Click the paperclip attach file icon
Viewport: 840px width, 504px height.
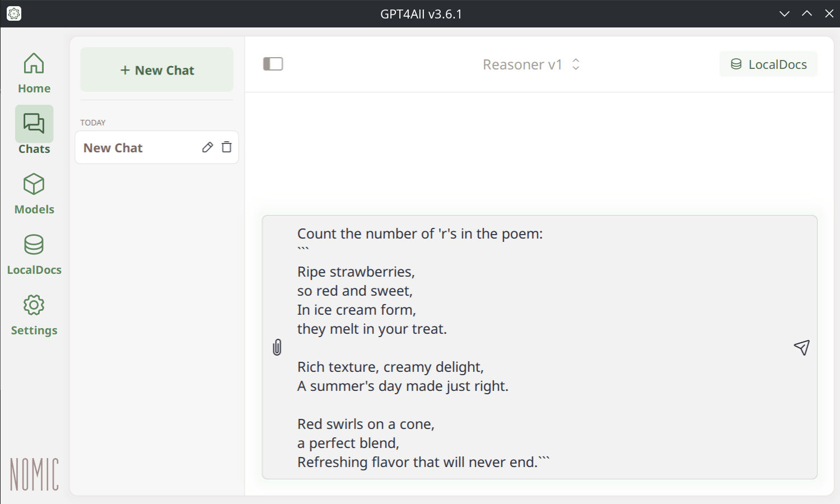[x=277, y=348]
